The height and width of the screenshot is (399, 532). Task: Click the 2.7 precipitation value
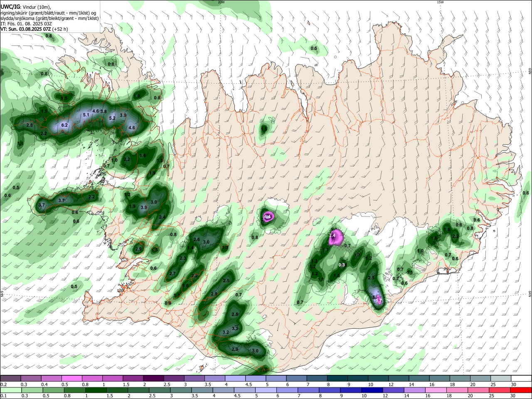point(172,273)
